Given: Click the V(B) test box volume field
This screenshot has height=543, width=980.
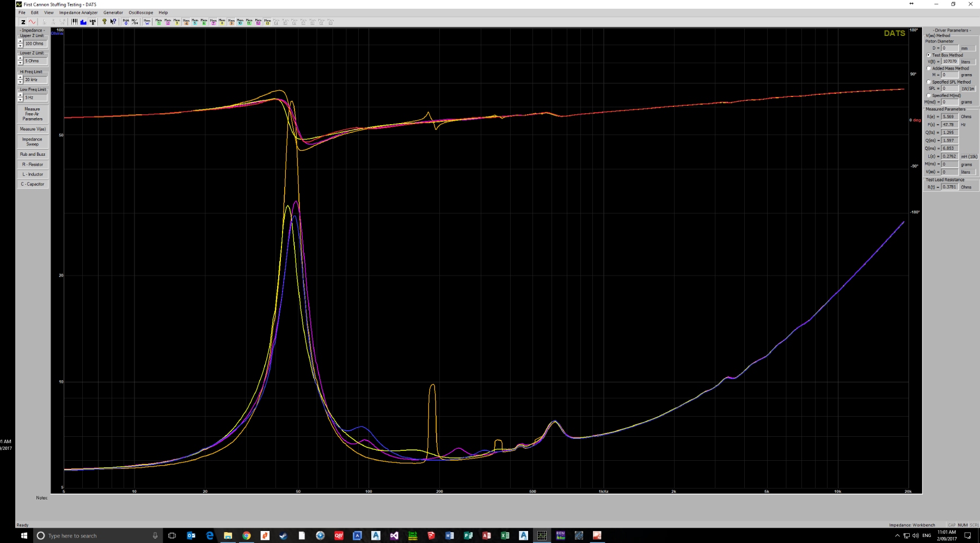Looking at the screenshot, I should (x=950, y=62).
